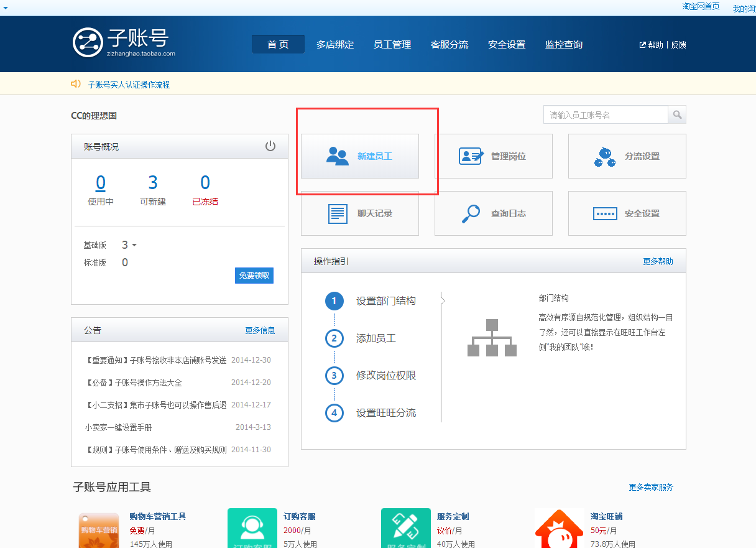
Task: Click the 管理岗位 ID card icon
Action: [471, 156]
